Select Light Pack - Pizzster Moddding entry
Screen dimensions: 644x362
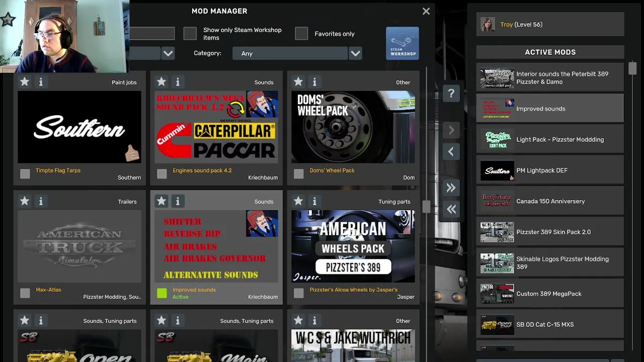[550, 139]
